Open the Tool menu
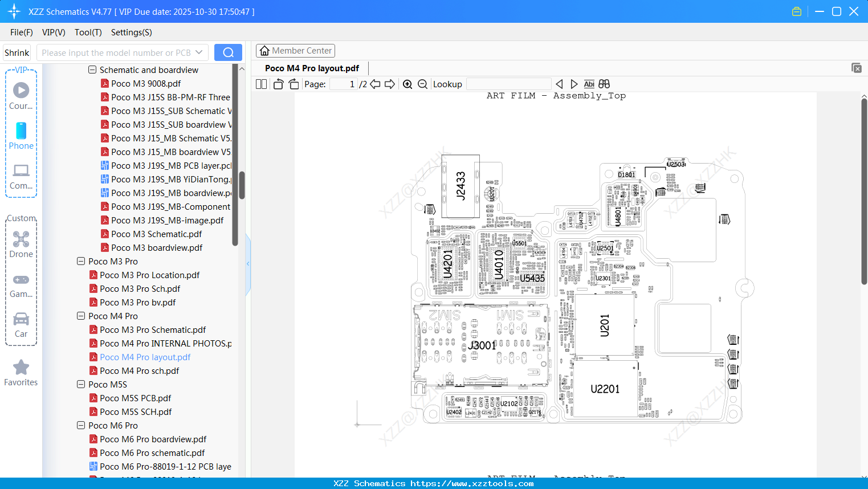The height and width of the screenshot is (489, 868). [88, 32]
